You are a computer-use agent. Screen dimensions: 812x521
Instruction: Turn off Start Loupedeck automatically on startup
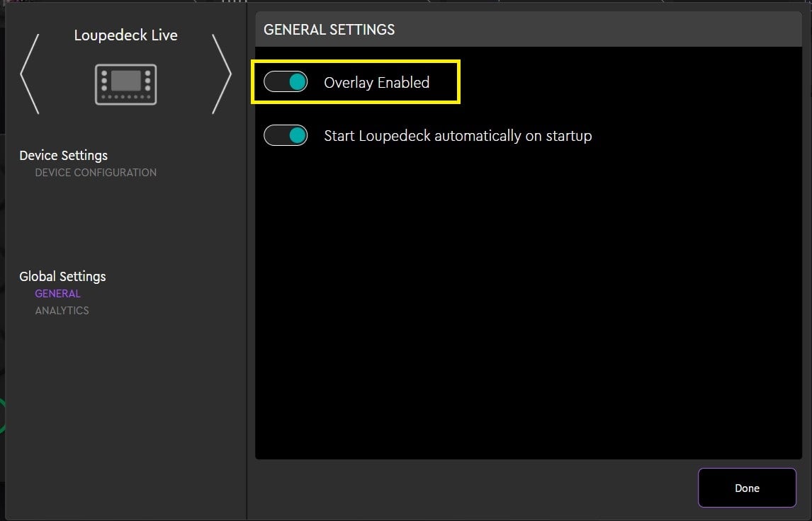286,135
